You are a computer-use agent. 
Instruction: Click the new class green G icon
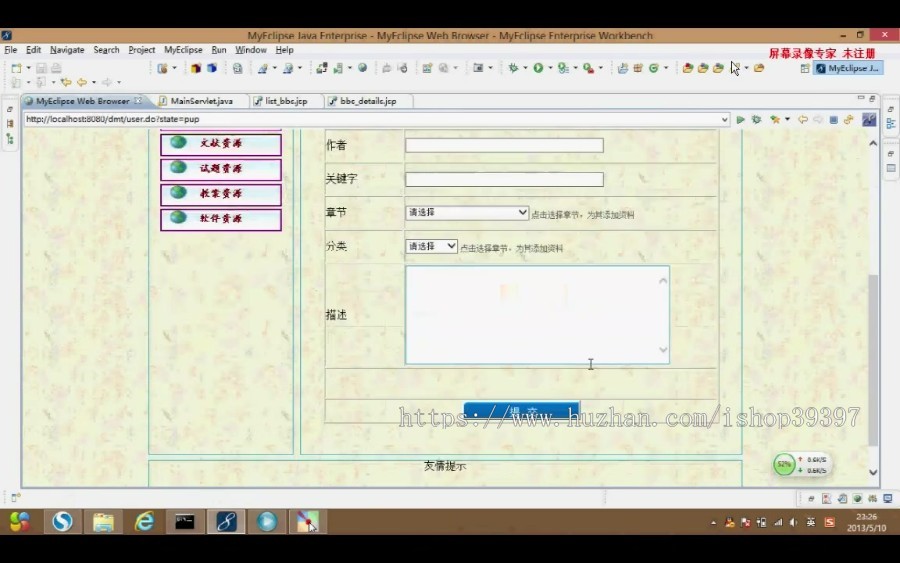[653, 68]
